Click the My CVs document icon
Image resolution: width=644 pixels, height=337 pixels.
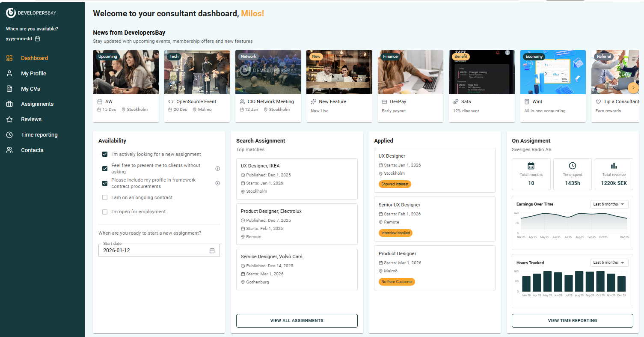[x=9, y=89]
